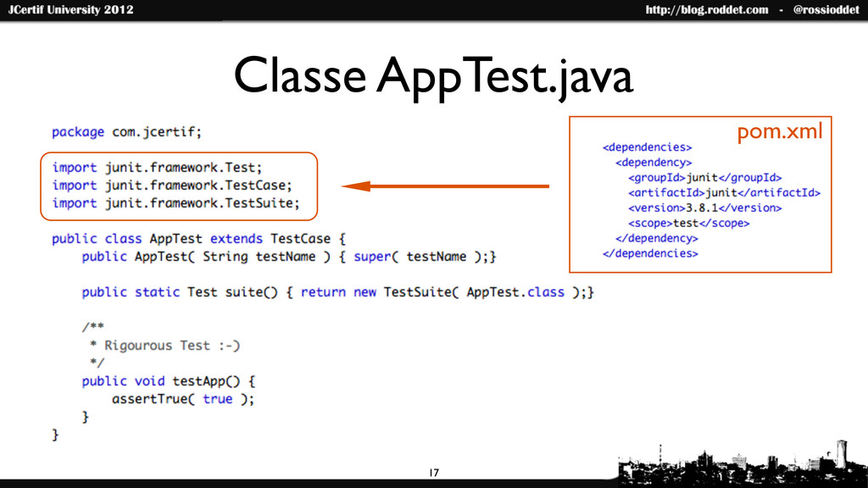Click the 'public static Test suite()' line
Image resolution: width=868 pixels, height=488 pixels.
pyautogui.click(x=337, y=292)
